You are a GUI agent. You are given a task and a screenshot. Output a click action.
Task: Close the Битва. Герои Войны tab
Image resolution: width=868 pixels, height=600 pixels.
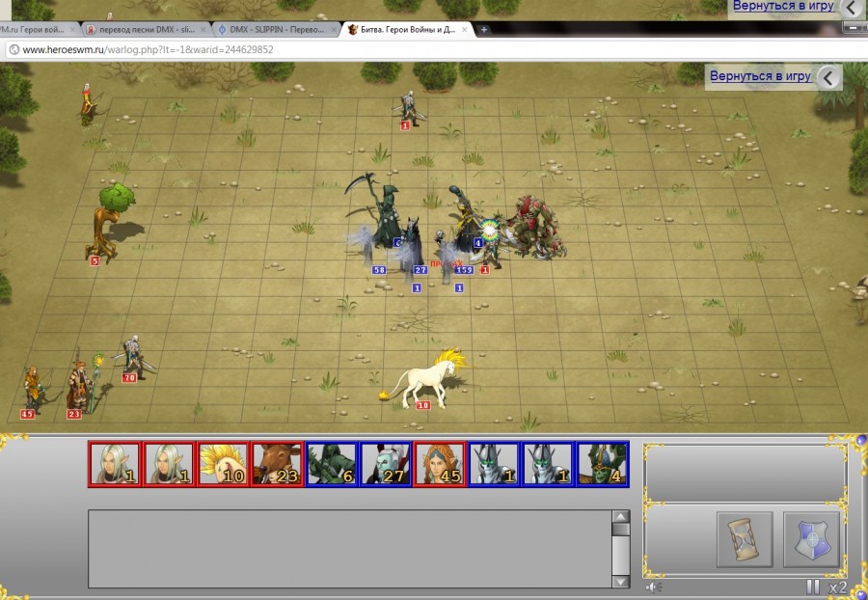click(x=465, y=30)
